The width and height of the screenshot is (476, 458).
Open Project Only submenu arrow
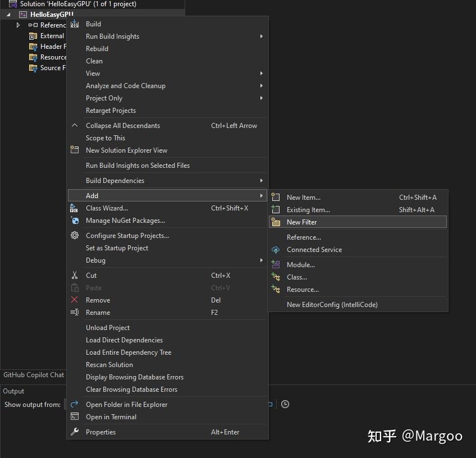(x=262, y=98)
